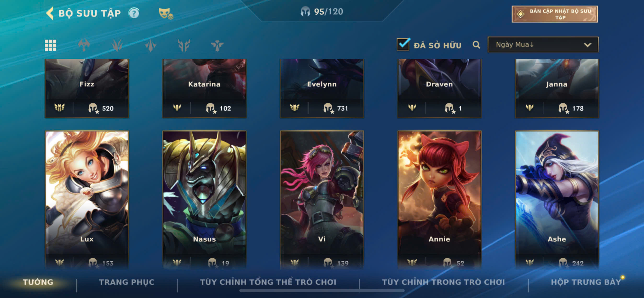Viewport: 644px width, 298px height.
Task: Click the horizontal scrollbar under the tabs
Action: (x=322, y=291)
